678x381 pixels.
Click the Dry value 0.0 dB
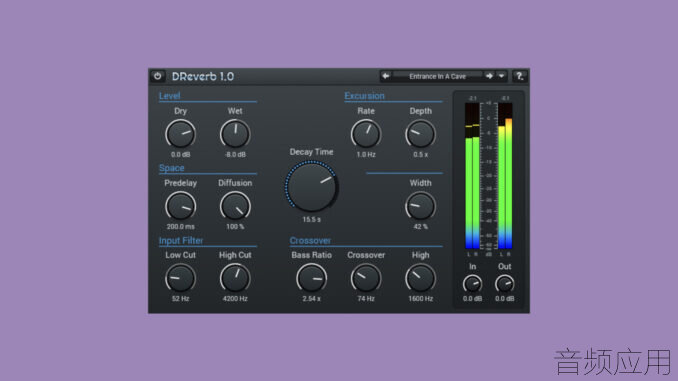[181, 154]
